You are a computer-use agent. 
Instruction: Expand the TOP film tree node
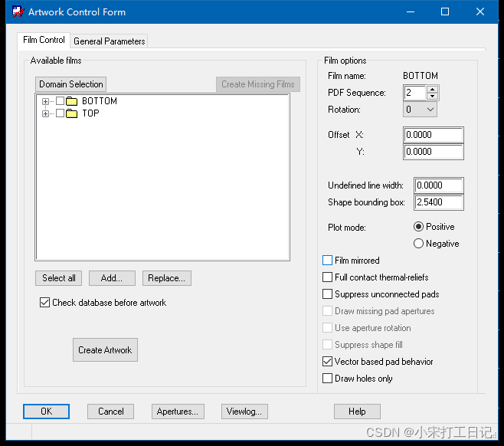46,113
